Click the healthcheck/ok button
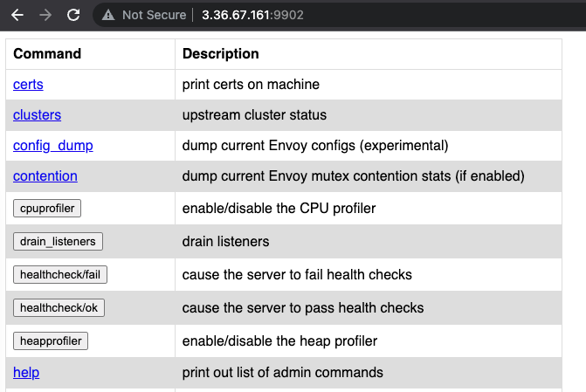The width and height of the screenshot is (586, 392). pos(59,308)
